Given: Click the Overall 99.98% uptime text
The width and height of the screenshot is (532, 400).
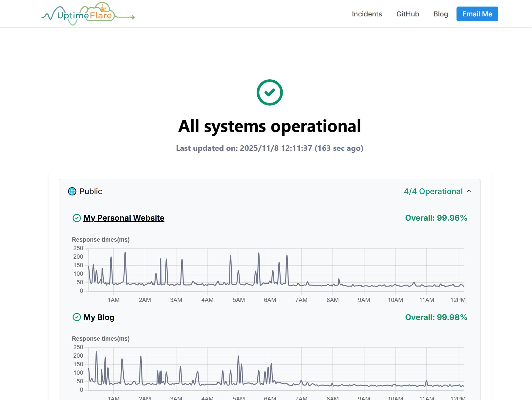Looking at the screenshot, I should point(436,317).
